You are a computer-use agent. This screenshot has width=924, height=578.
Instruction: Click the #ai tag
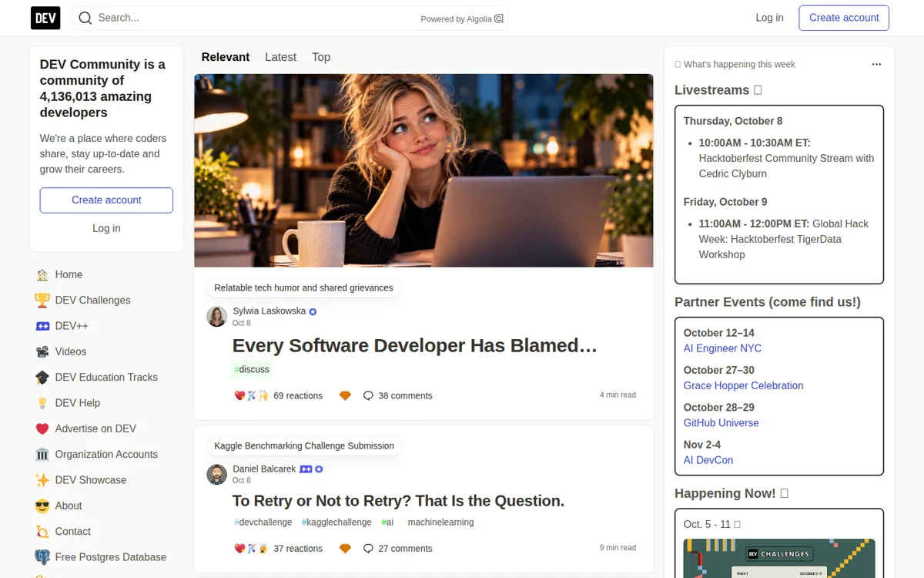coord(387,522)
